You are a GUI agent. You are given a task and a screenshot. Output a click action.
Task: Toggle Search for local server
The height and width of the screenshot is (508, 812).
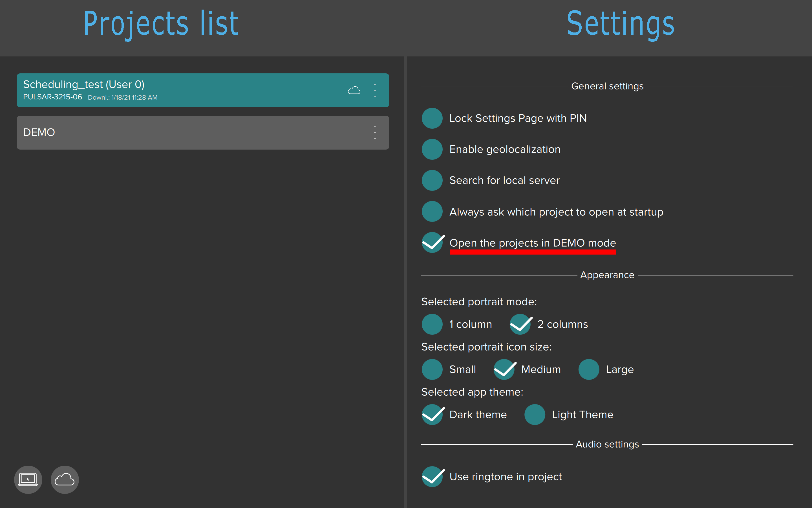[432, 180]
